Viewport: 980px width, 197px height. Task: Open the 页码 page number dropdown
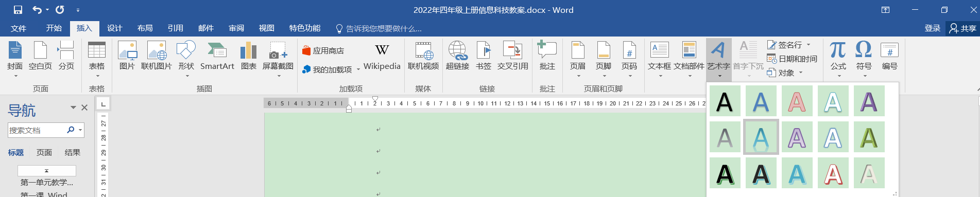(x=629, y=59)
